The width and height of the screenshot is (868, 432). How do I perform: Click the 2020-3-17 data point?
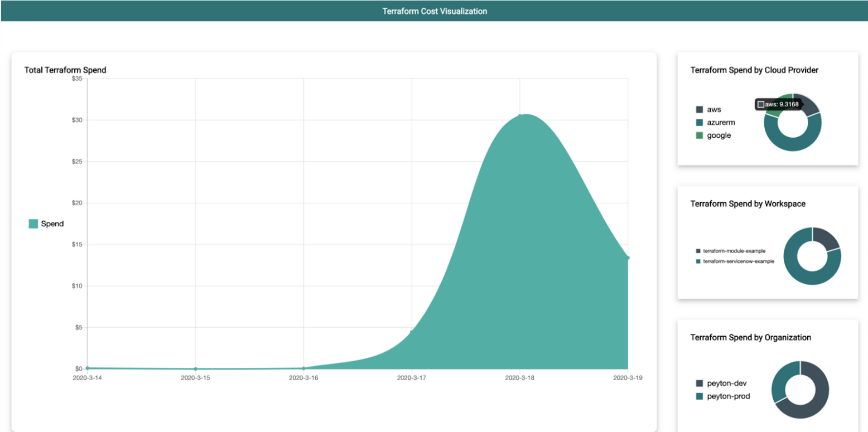(412, 332)
